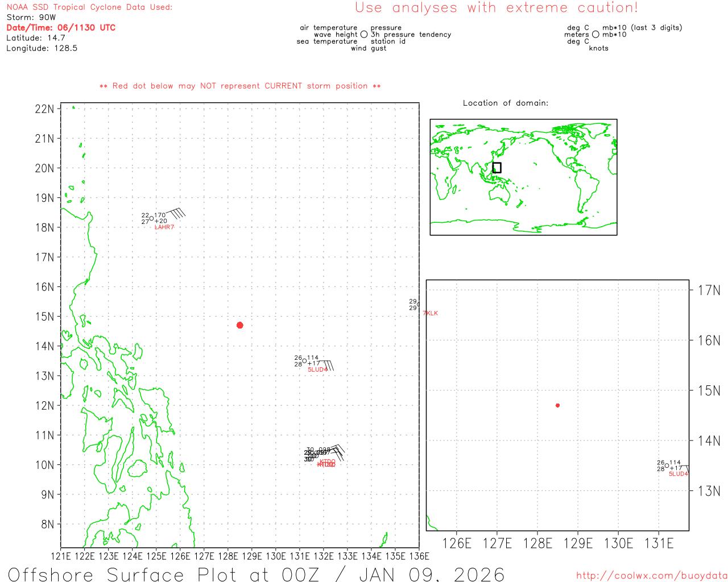Image resolution: width=728 pixels, height=582 pixels.
Task: Click the world locator map thumbnail
Action: coord(523,177)
